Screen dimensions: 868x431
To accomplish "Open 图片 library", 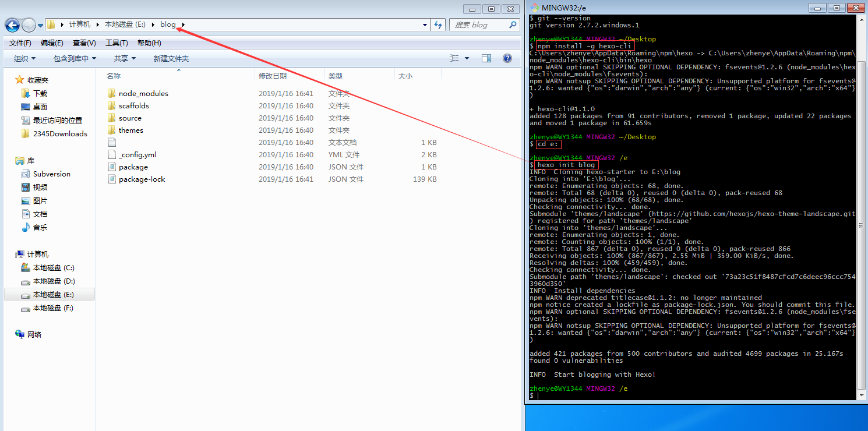I will click(40, 201).
